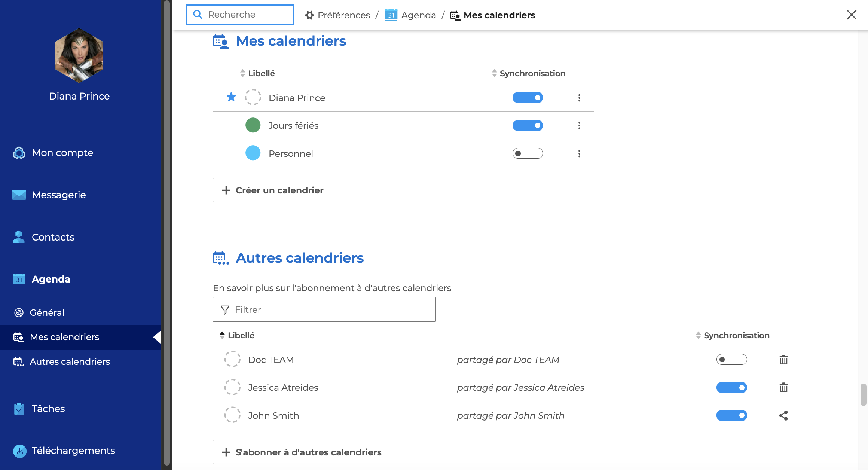868x470 pixels.
Task: Open the Messagerie envelope icon
Action: (19, 195)
